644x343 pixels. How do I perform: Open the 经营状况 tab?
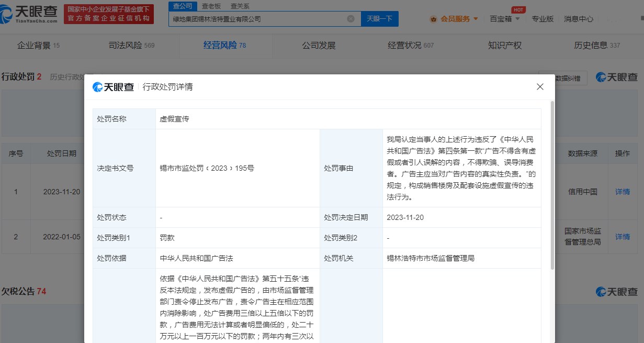click(411, 46)
